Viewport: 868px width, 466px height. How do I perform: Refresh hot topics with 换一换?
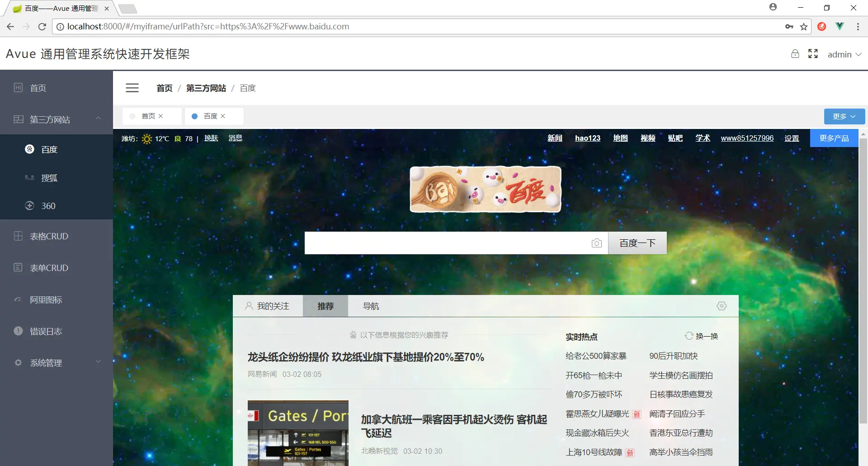point(702,336)
